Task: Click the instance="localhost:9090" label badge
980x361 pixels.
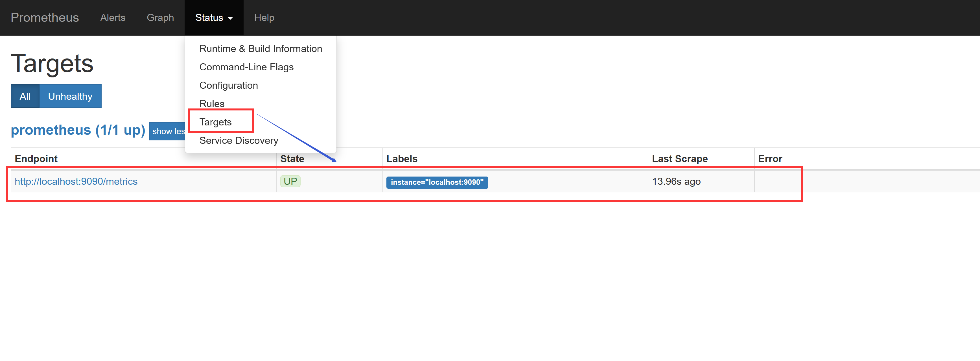Action: tap(437, 182)
